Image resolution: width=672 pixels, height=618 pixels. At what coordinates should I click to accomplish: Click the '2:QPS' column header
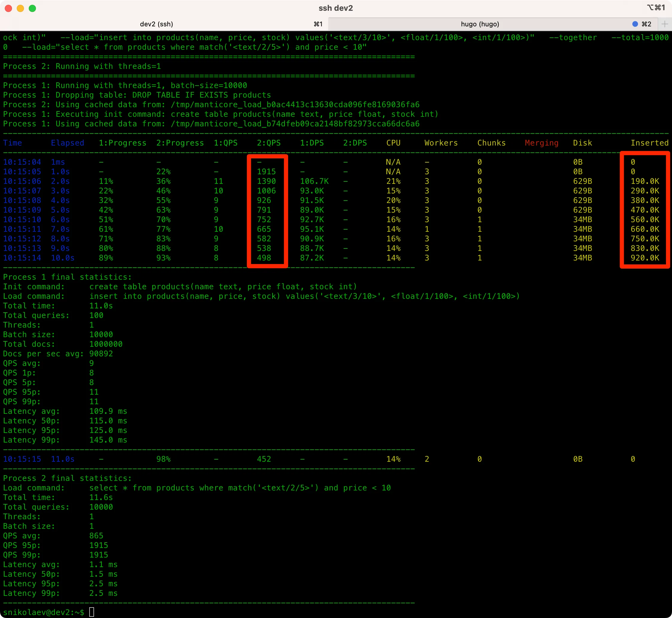point(269,143)
